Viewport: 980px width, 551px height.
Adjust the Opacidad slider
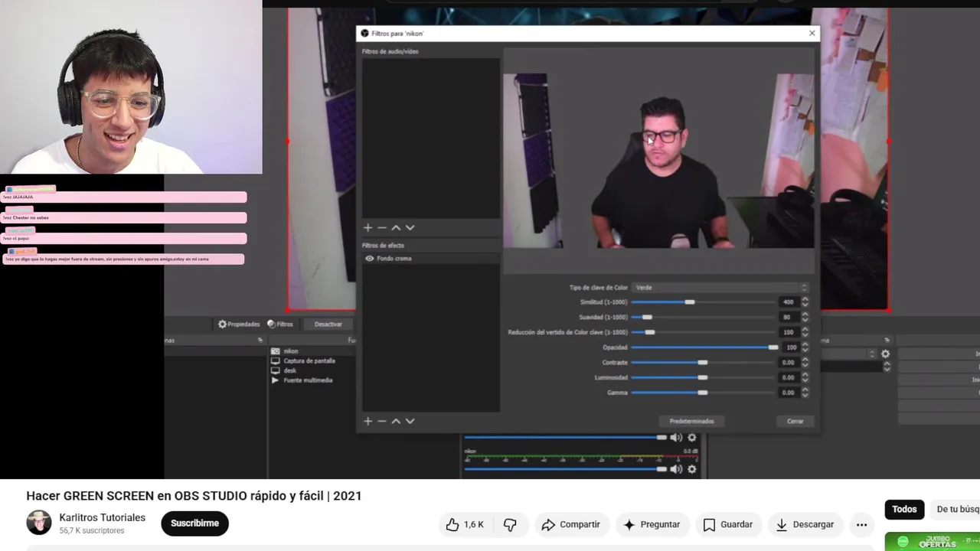click(x=703, y=347)
